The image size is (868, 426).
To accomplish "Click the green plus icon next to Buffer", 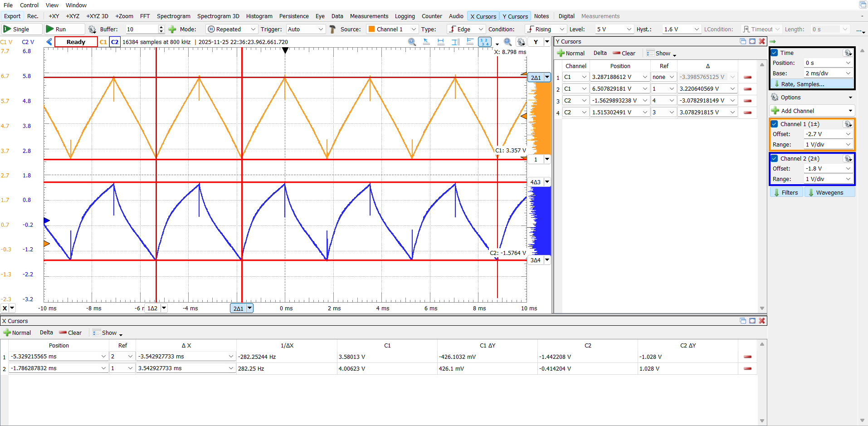I will click(x=172, y=29).
